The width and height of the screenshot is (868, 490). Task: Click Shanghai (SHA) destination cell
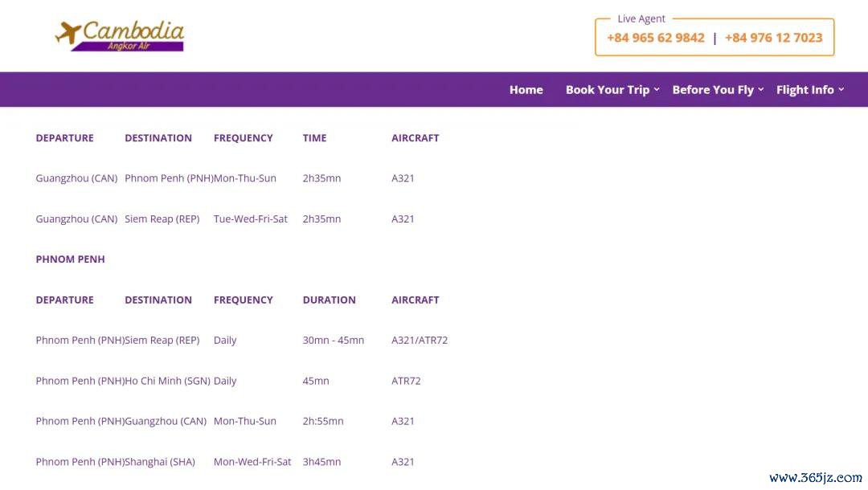click(x=159, y=462)
